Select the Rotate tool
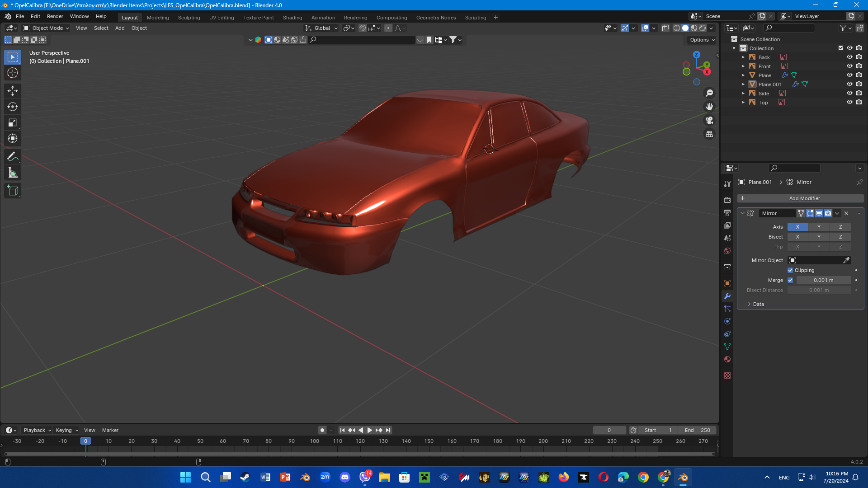 (x=13, y=107)
